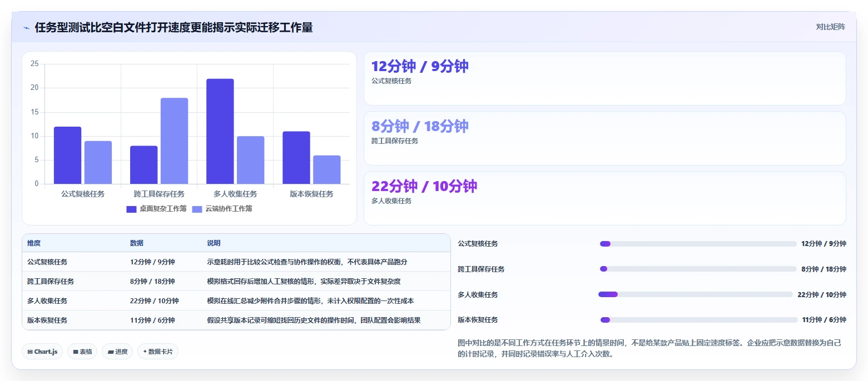Image resolution: width=868 pixels, height=381 pixels.
Task: Click the light bar for 版本恢复任务
Action: (x=326, y=170)
